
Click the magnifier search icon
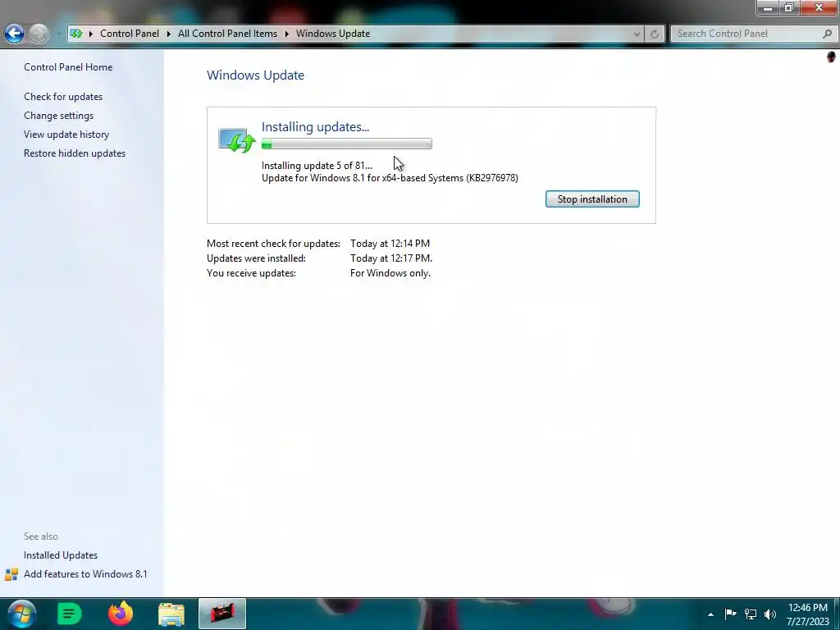pos(827,33)
